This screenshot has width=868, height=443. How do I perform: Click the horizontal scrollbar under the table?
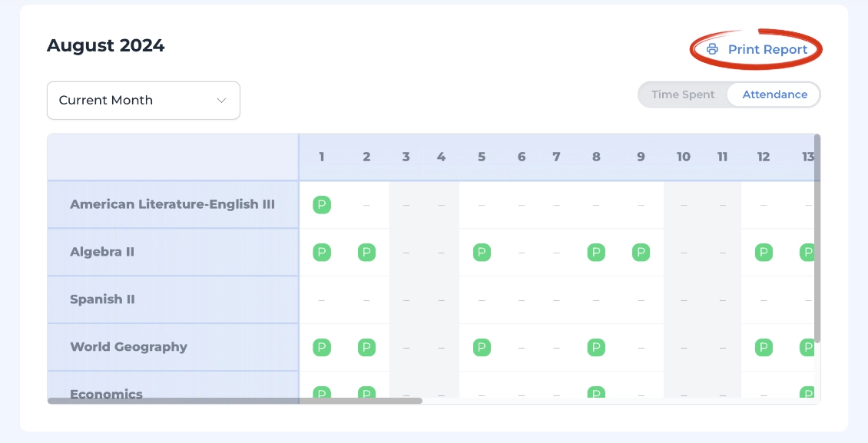[235, 401]
